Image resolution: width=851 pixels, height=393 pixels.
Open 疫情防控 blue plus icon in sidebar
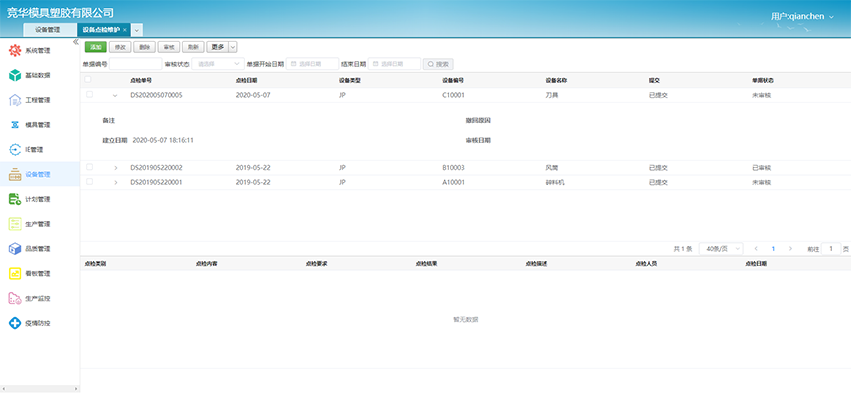(15, 324)
